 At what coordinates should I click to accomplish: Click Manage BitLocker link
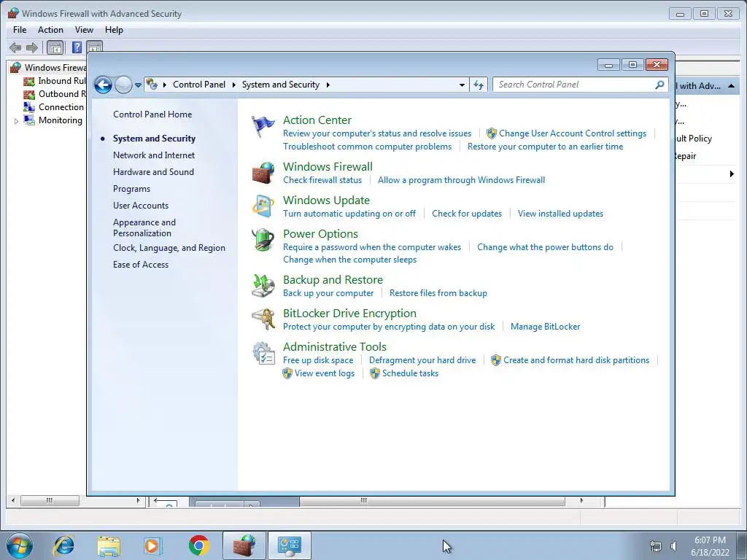click(546, 327)
